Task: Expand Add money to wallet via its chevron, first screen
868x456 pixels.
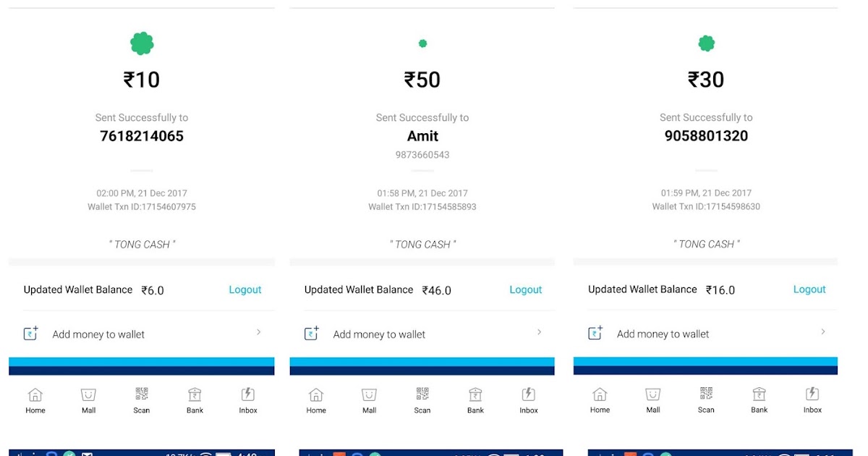Action: [x=258, y=332]
